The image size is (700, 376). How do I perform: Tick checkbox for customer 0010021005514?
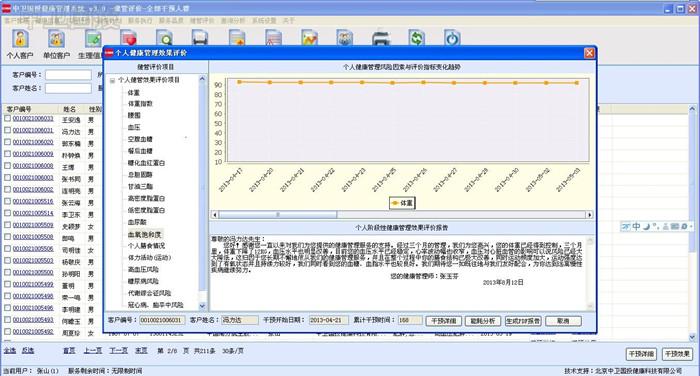click(8, 213)
